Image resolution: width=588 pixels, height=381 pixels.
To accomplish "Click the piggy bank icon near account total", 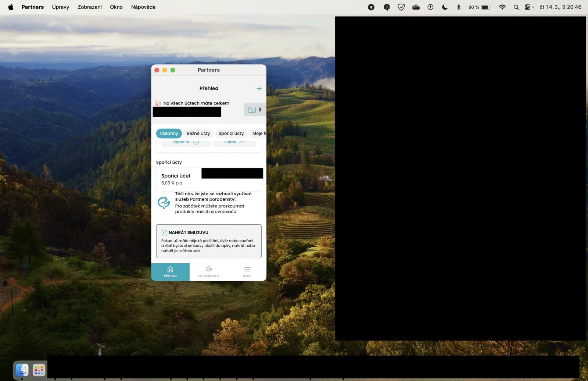I will [158, 103].
